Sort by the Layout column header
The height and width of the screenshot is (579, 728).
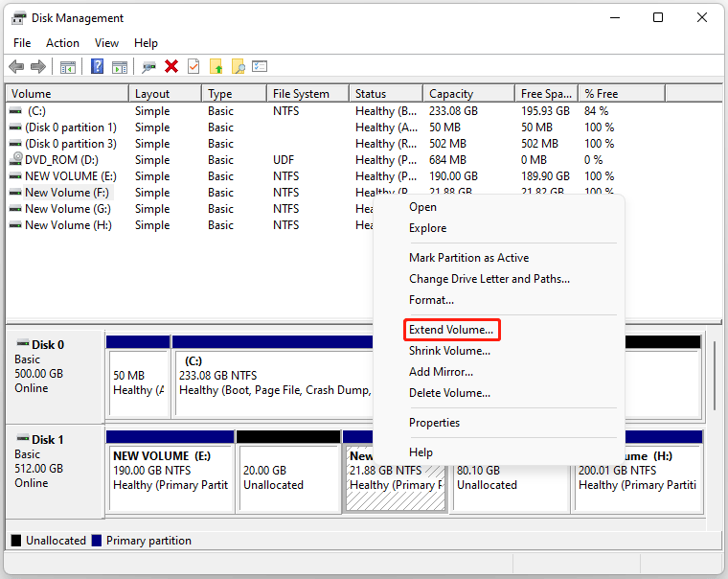tap(166, 93)
